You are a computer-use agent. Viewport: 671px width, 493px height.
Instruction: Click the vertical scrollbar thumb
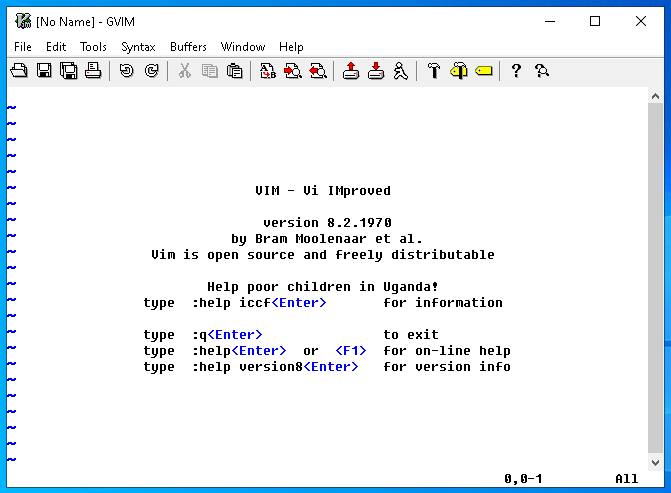click(655, 278)
